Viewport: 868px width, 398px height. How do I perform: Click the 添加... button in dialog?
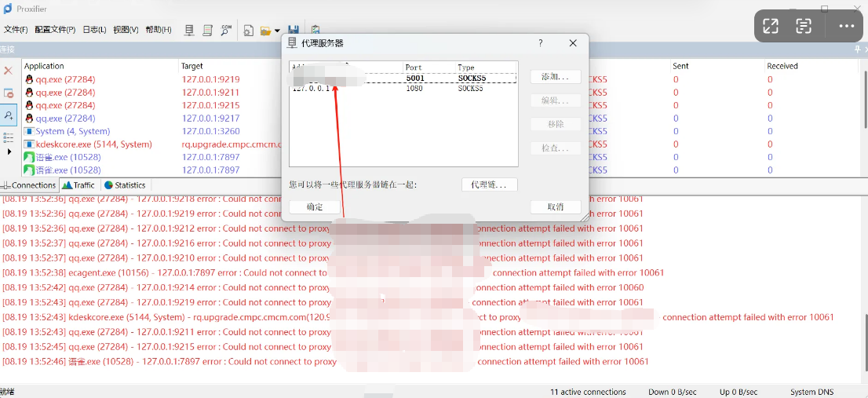555,77
